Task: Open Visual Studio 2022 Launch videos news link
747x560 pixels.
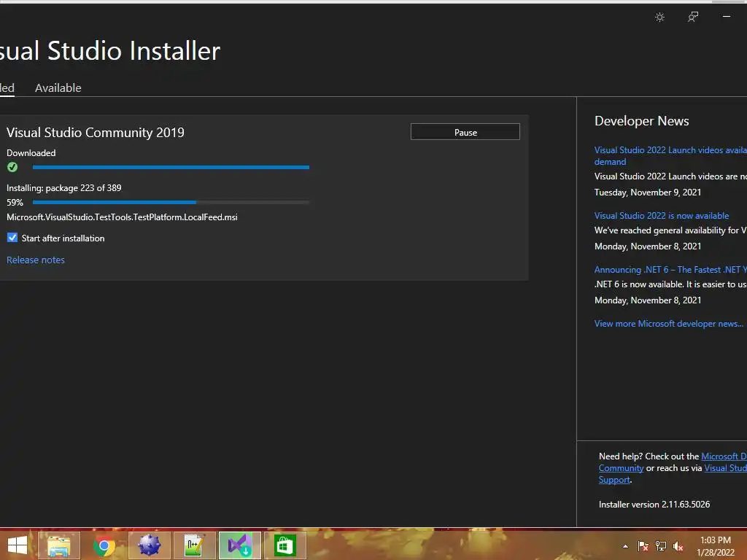Action: tap(670, 156)
